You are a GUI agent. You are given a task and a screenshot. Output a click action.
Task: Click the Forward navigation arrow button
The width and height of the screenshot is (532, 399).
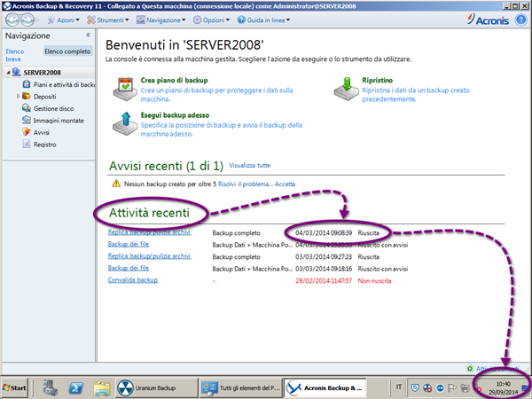(x=27, y=20)
